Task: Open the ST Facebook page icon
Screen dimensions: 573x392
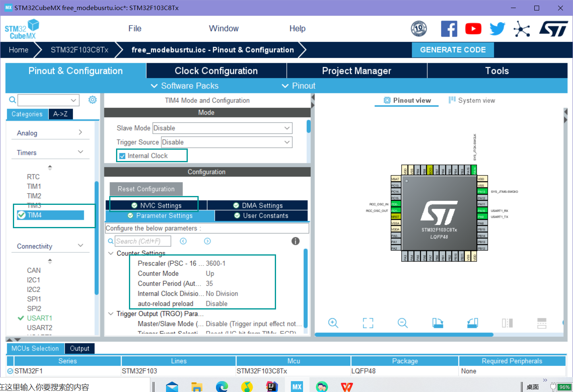Action: click(449, 29)
